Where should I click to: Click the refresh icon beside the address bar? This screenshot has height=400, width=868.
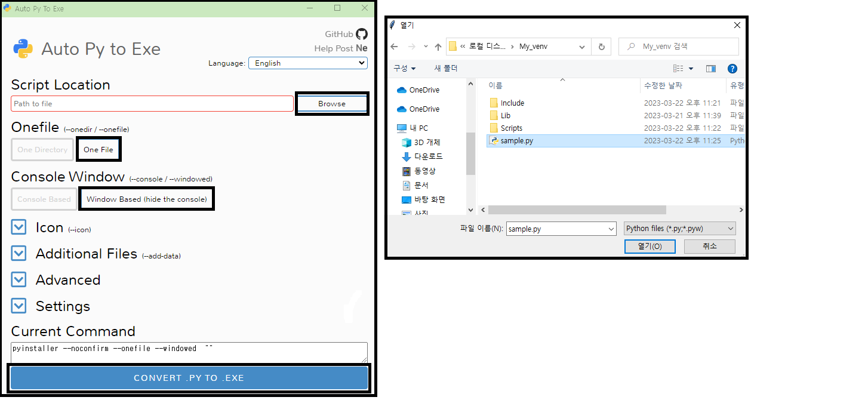(601, 46)
